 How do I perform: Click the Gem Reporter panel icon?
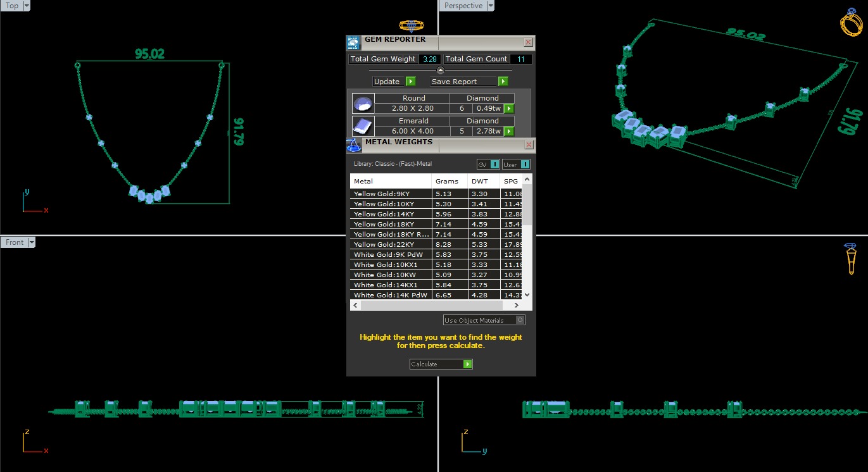[x=353, y=43]
